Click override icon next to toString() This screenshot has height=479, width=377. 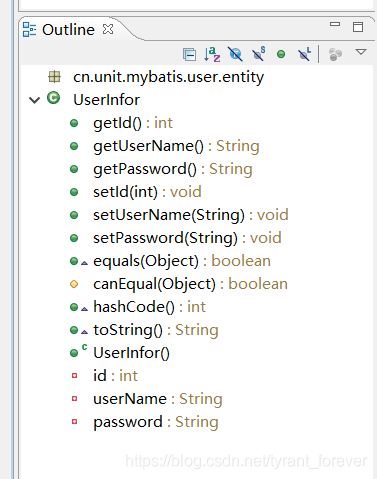pos(84,332)
